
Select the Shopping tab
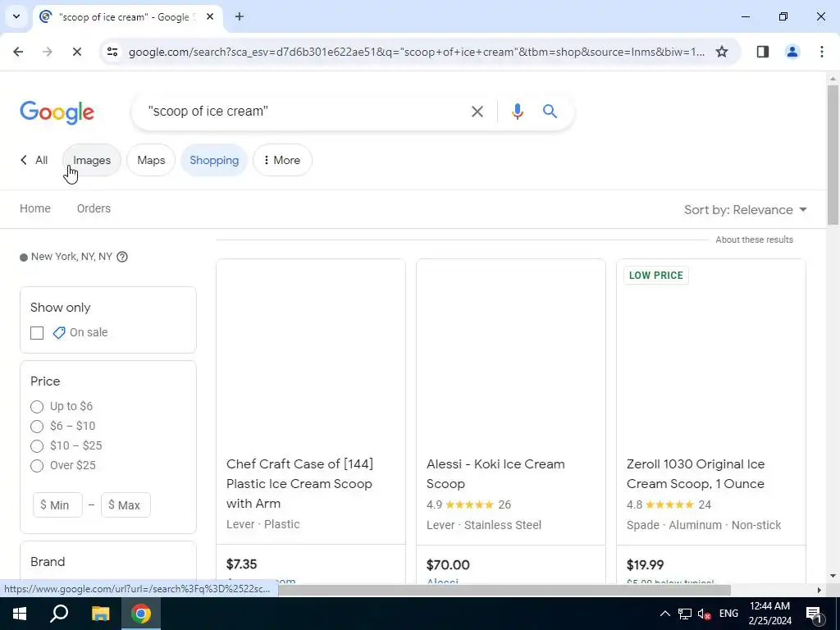(214, 160)
